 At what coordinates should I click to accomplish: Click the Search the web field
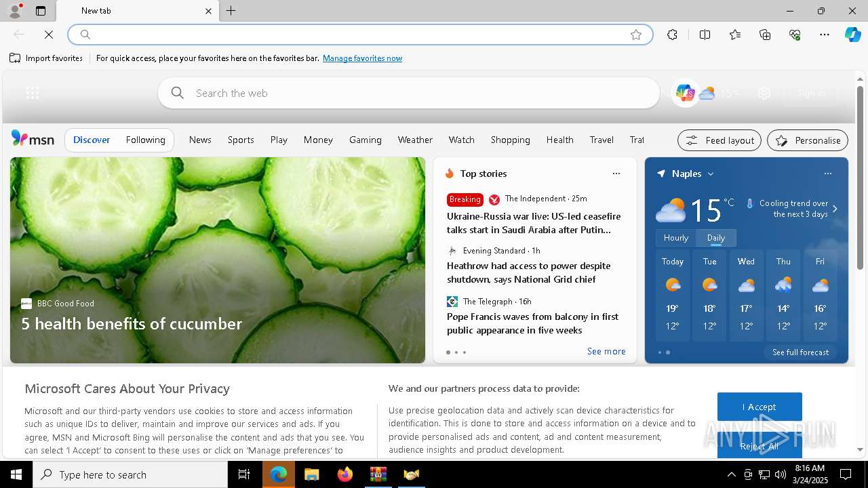tap(409, 93)
